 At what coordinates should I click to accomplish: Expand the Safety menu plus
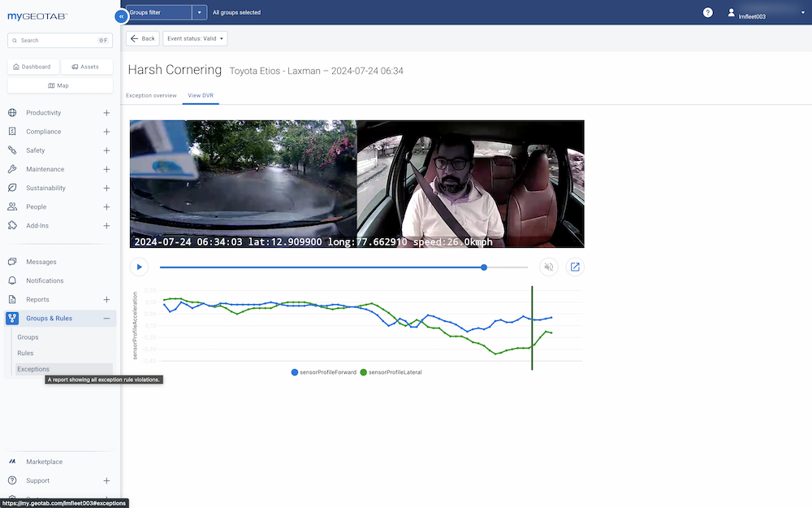tap(106, 150)
